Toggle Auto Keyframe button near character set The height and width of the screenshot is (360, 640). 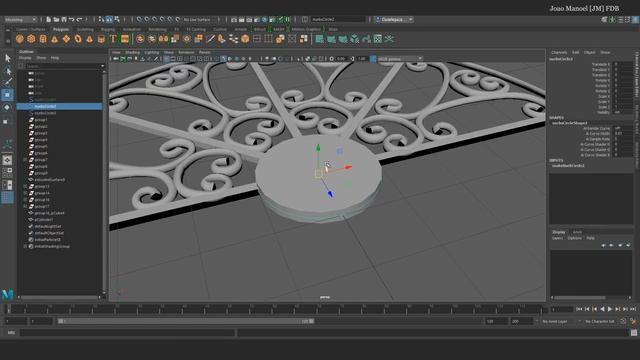click(x=633, y=322)
